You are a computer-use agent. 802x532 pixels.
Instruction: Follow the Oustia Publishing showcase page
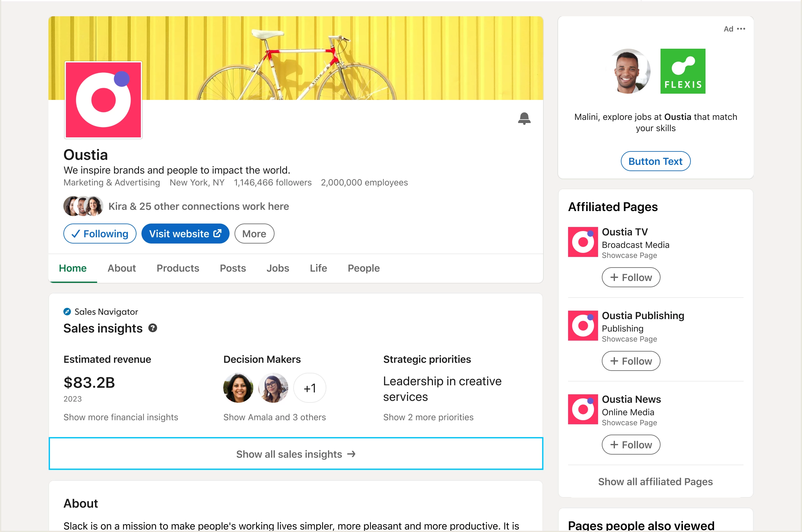631,361
